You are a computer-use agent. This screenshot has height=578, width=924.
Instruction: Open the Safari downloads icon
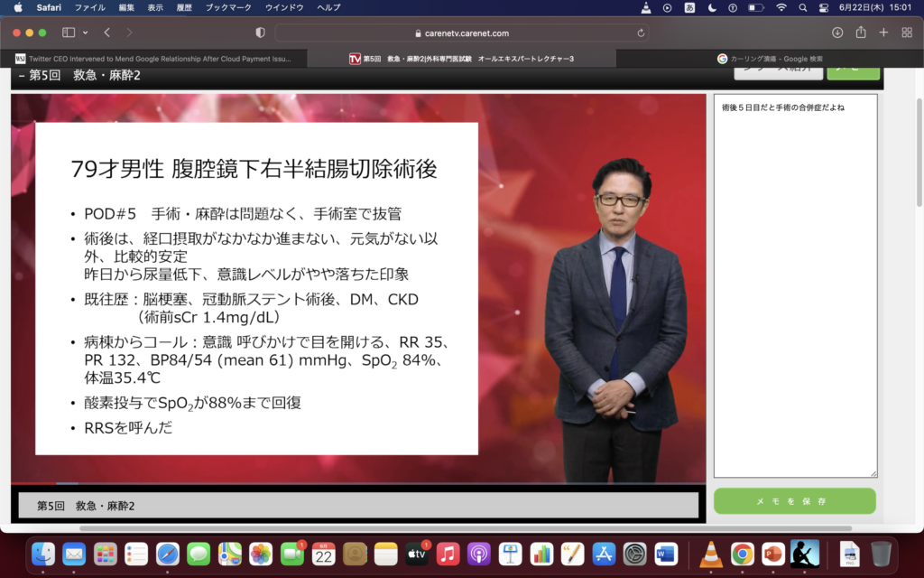coord(837,33)
